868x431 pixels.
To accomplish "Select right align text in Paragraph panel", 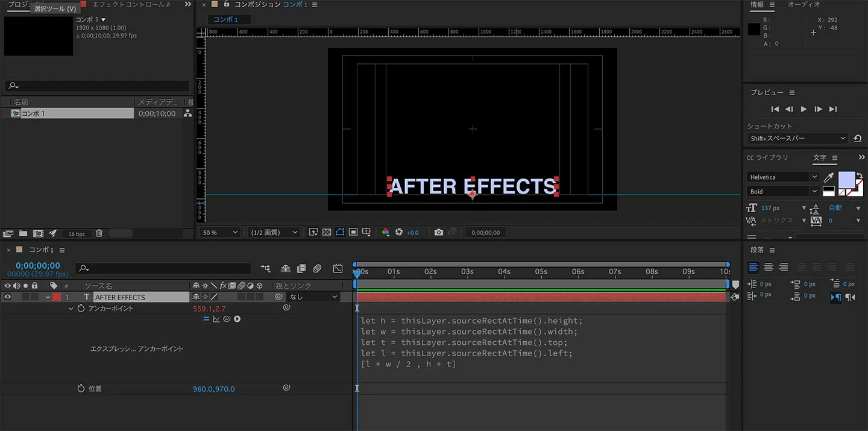I will (783, 267).
